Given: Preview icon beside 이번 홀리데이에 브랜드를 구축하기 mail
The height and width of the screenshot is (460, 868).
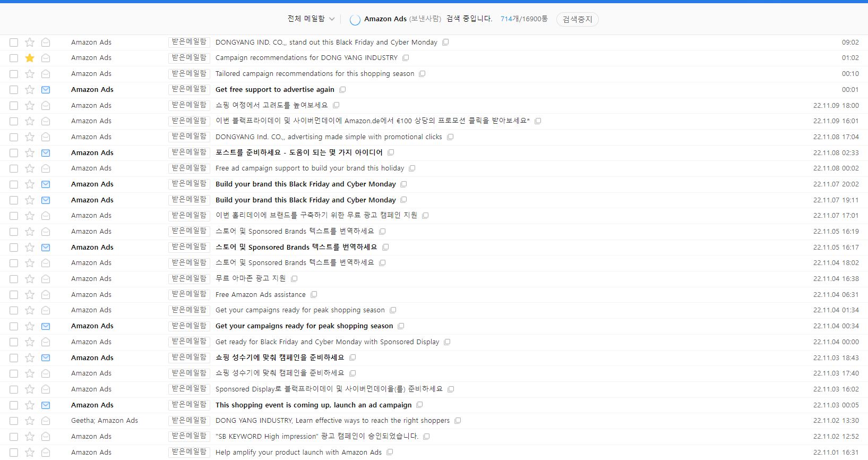Looking at the screenshot, I should [x=425, y=216].
